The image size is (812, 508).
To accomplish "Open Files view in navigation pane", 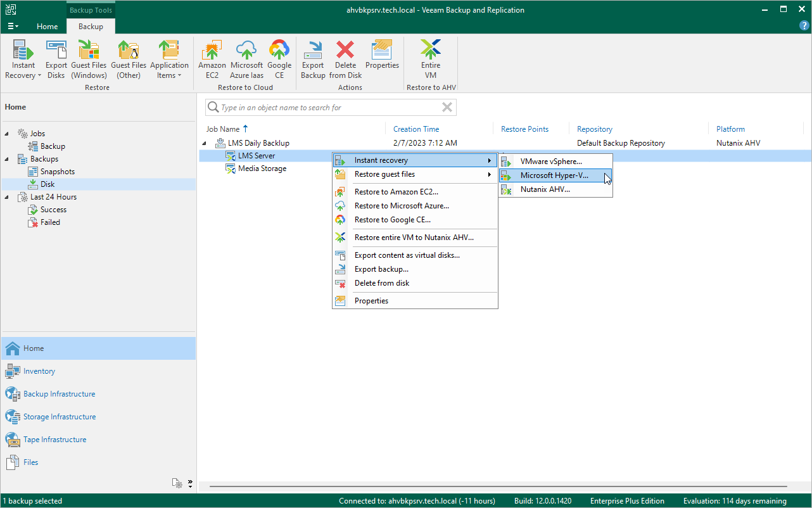I will [99, 462].
